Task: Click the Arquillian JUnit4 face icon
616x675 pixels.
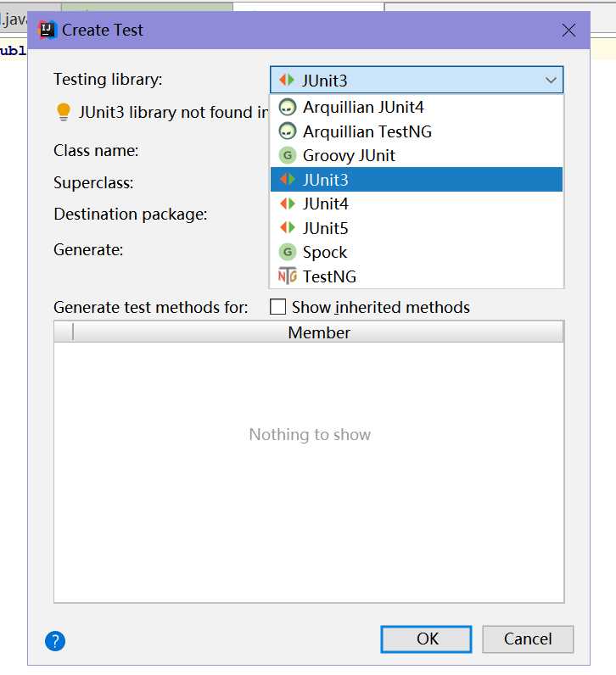Action: point(288,107)
